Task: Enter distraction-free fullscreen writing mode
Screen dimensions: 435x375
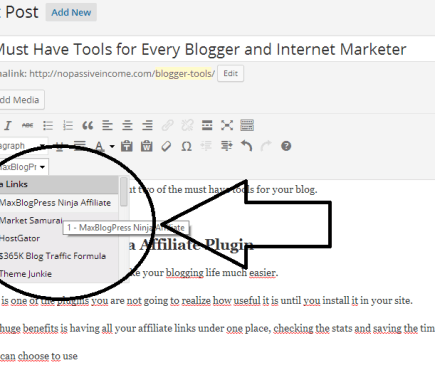Action: click(x=227, y=126)
